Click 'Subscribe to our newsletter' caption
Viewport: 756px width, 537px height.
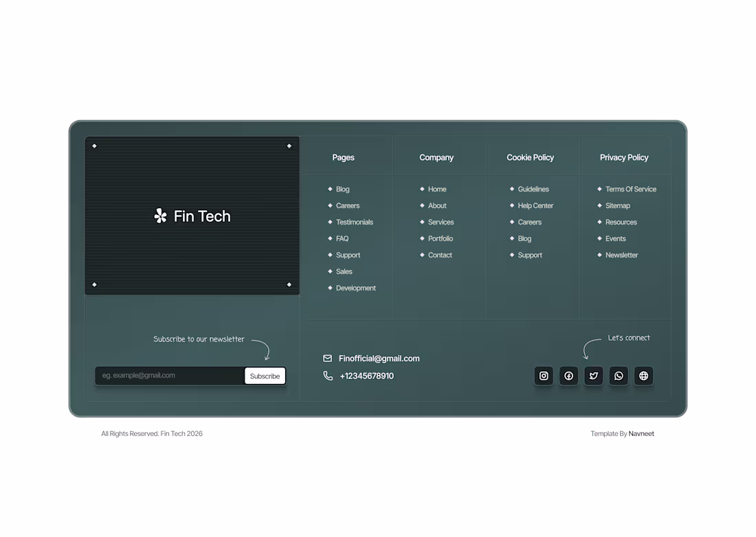click(199, 339)
